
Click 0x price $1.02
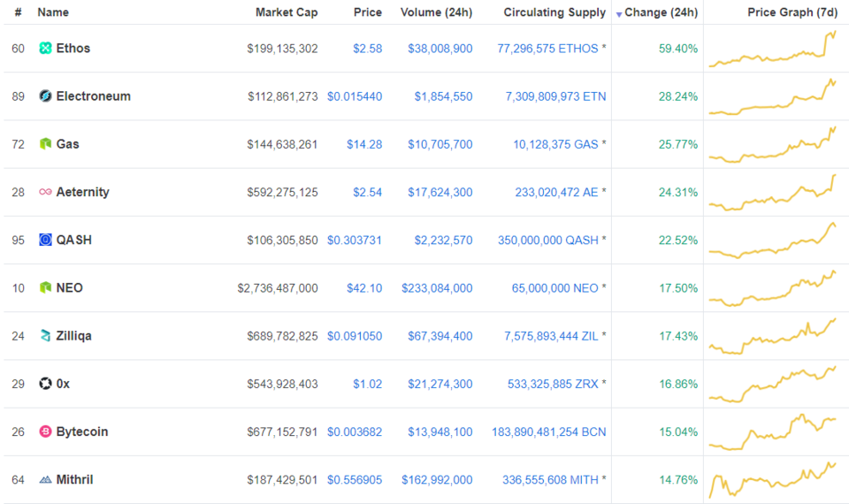[x=368, y=384]
